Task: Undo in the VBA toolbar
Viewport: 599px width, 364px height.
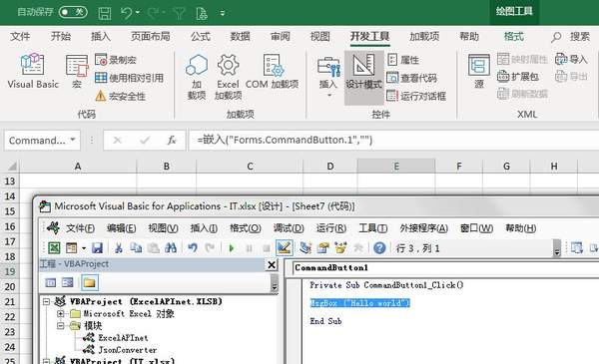Action: point(193,248)
